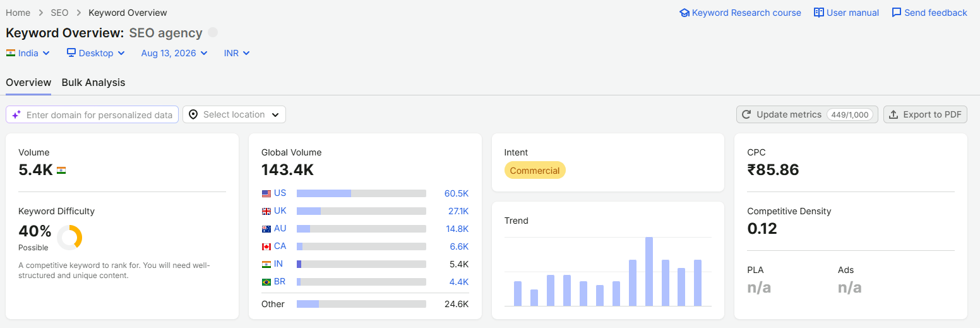Image resolution: width=980 pixels, height=328 pixels.
Task: Click the US country link in Global Volume
Action: pyautogui.click(x=280, y=193)
